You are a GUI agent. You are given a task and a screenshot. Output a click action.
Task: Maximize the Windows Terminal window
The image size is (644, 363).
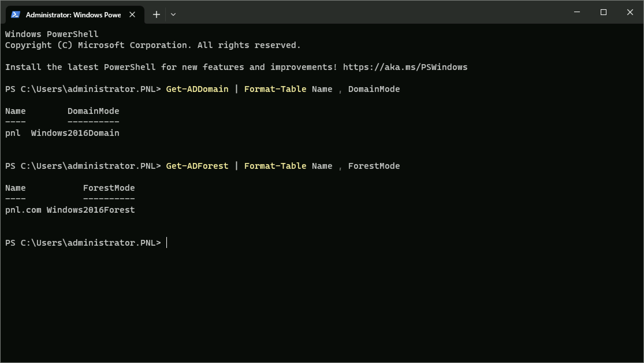pyautogui.click(x=603, y=12)
